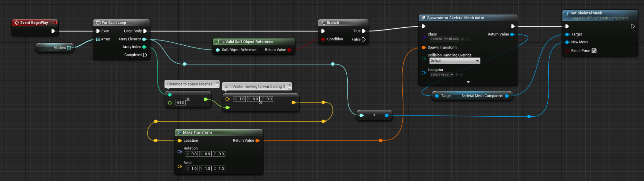Screen dimensions: 644x181
Task: Click the False exec pin on Branch node
Action: [x=364, y=39]
